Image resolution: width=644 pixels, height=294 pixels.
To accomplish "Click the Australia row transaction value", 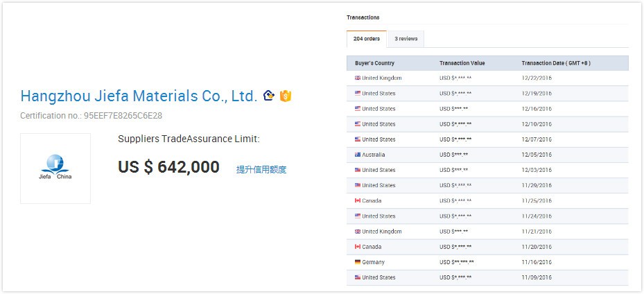I will (454, 155).
